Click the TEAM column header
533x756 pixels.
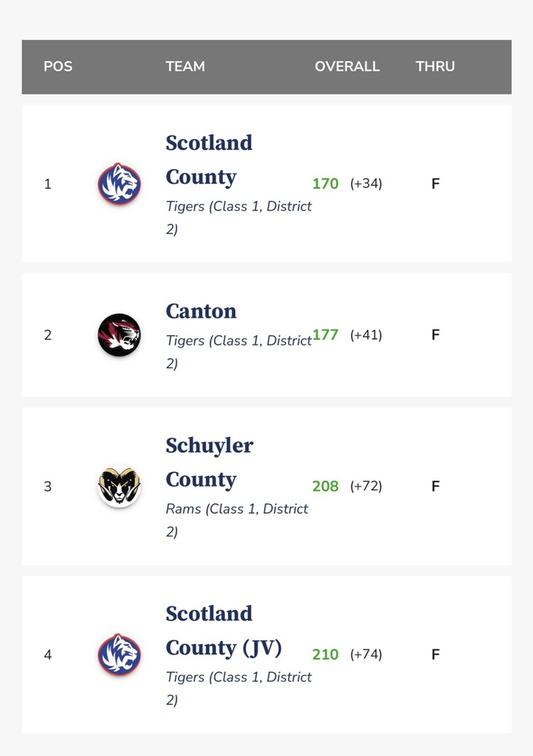pyautogui.click(x=185, y=66)
